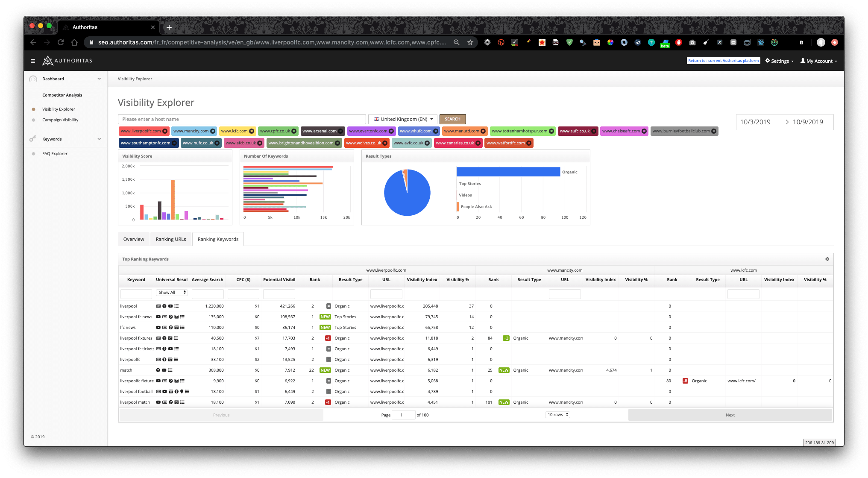Change the 10 rows page size
The height and width of the screenshot is (478, 868).
click(557, 415)
